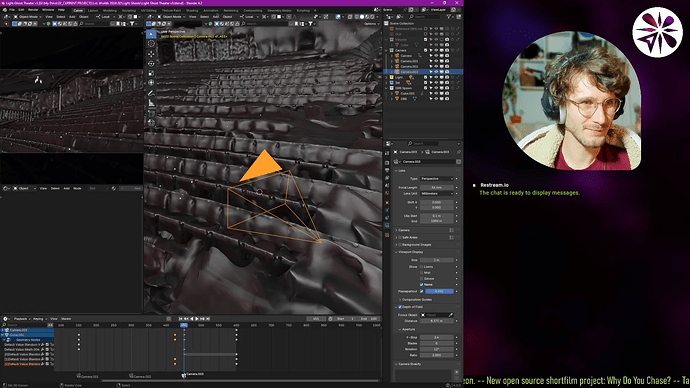The height and width of the screenshot is (388, 690).
Task: Toggle the Depth of Field checkbox
Action: pyautogui.click(x=400, y=307)
